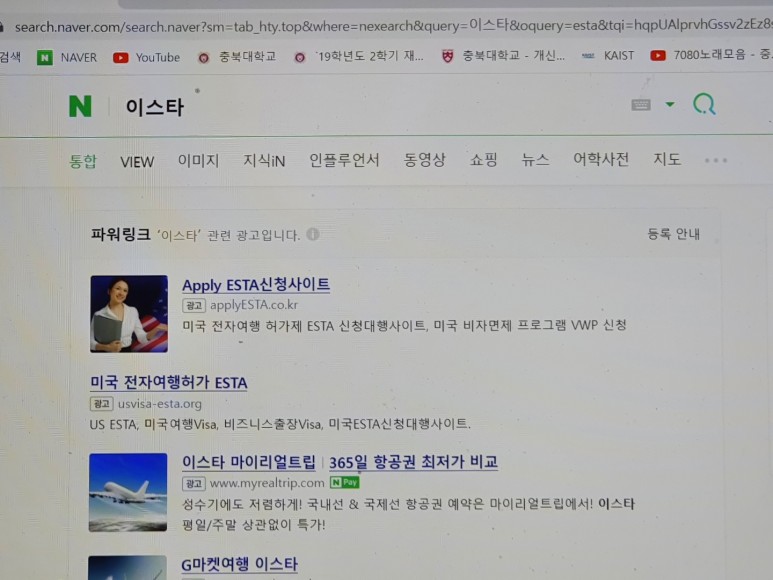Open the G마켓여행 이스타 link

click(240, 565)
